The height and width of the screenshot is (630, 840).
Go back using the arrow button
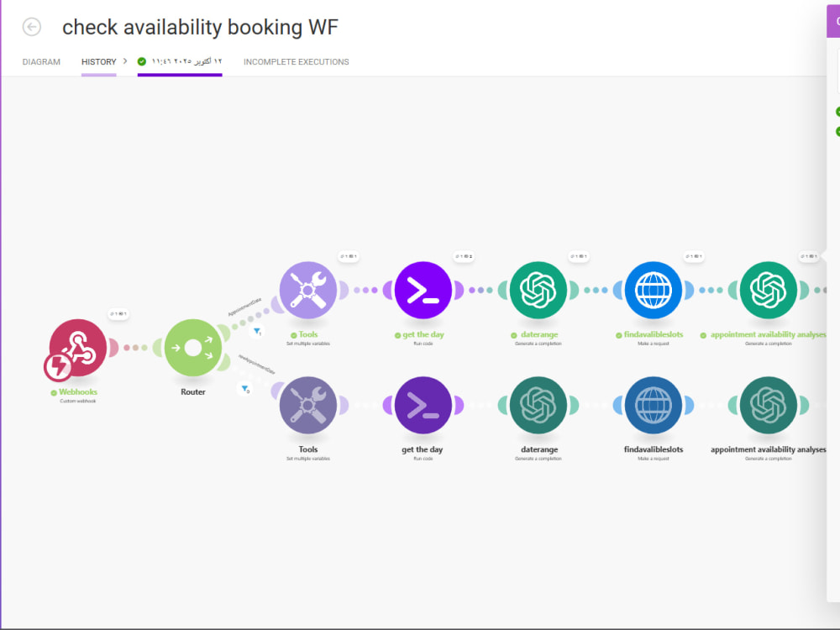(x=32, y=27)
